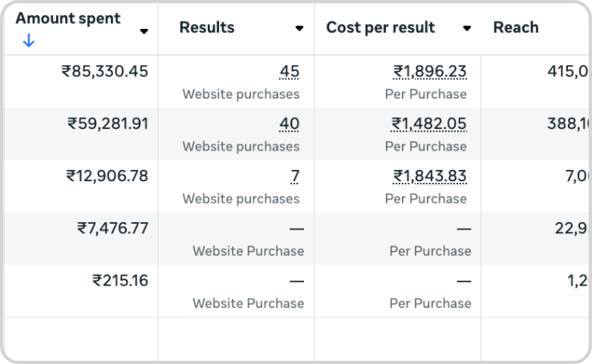The height and width of the screenshot is (364, 592).
Task: Select the Reach column header
Action: 516,27
